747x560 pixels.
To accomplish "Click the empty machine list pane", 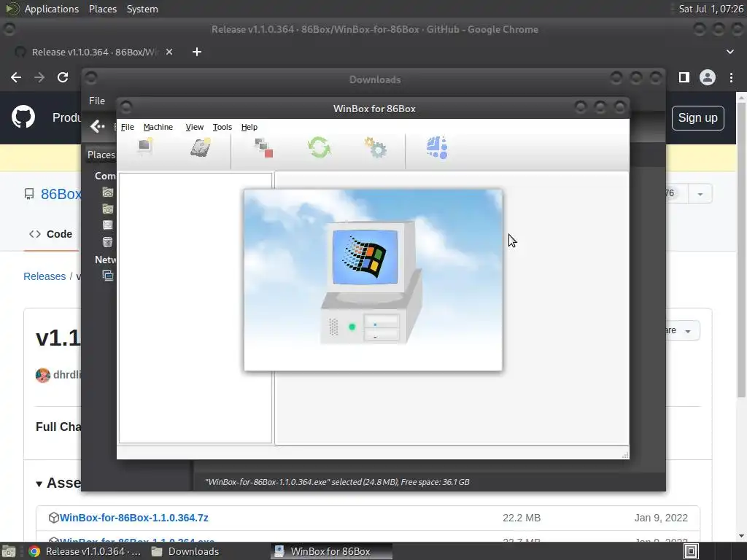I will click(x=196, y=308).
